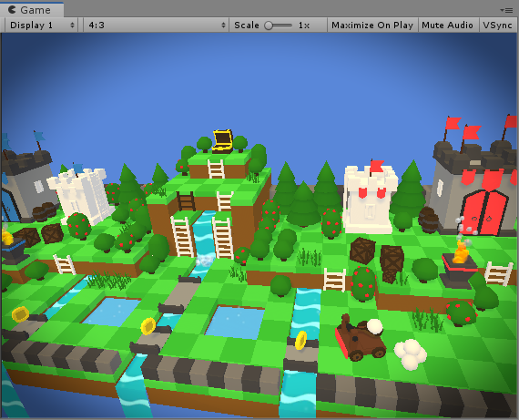Image resolution: width=519 pixels, height=420 pixels.
Task: Click the "1x" scale value
Action: 304,26
